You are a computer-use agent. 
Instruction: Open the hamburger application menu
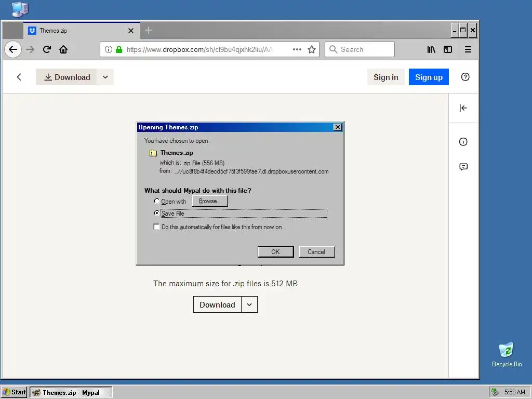pos(468,49)
